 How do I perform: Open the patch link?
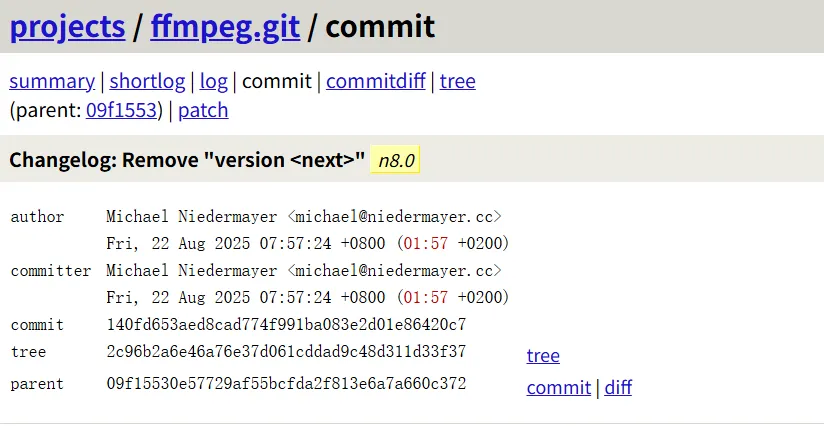coord(203,110)
